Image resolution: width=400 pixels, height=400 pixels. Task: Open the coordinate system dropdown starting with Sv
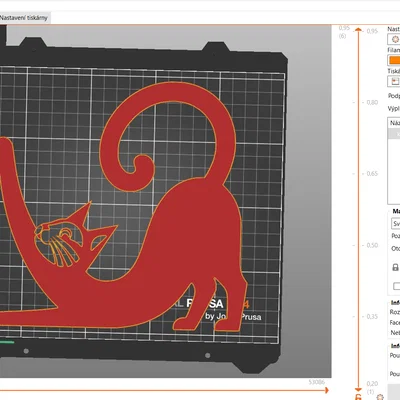tap(396, 223)
